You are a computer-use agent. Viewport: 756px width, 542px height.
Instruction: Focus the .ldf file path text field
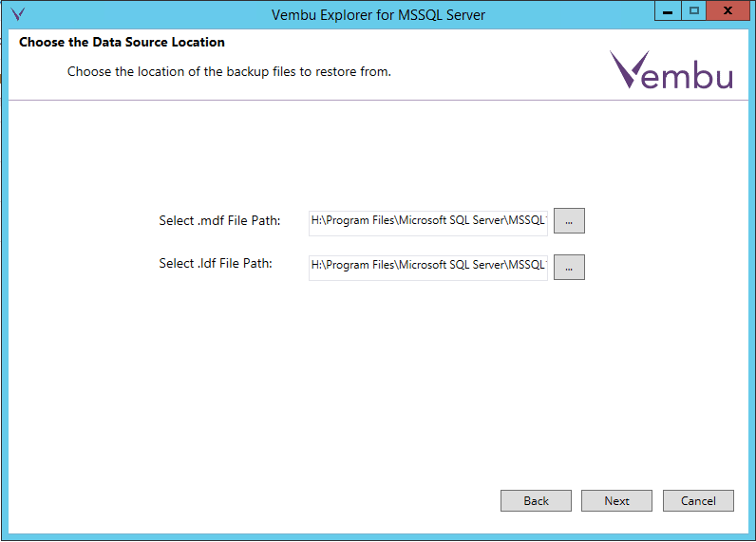coord(428,266)
